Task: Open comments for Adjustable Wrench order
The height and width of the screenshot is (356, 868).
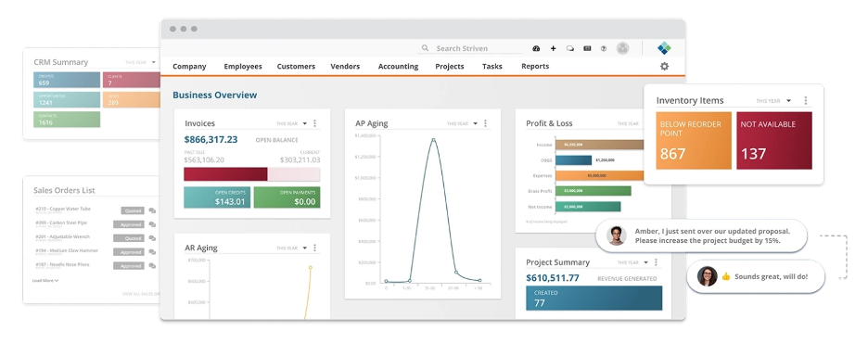Action: [x=152, y=238]
